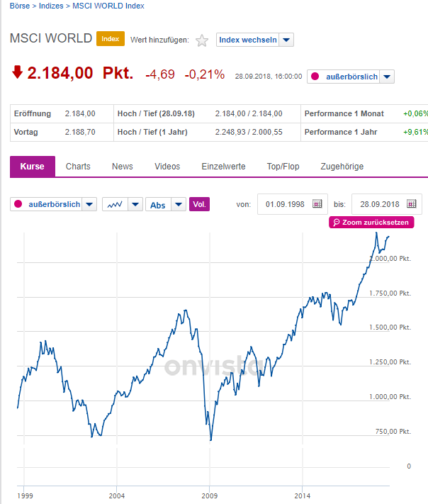The height and width of the screenshot is (504, 428).
Task: Click the pink dot in the chart außerbörslich selector
Action: coord(18,204)
